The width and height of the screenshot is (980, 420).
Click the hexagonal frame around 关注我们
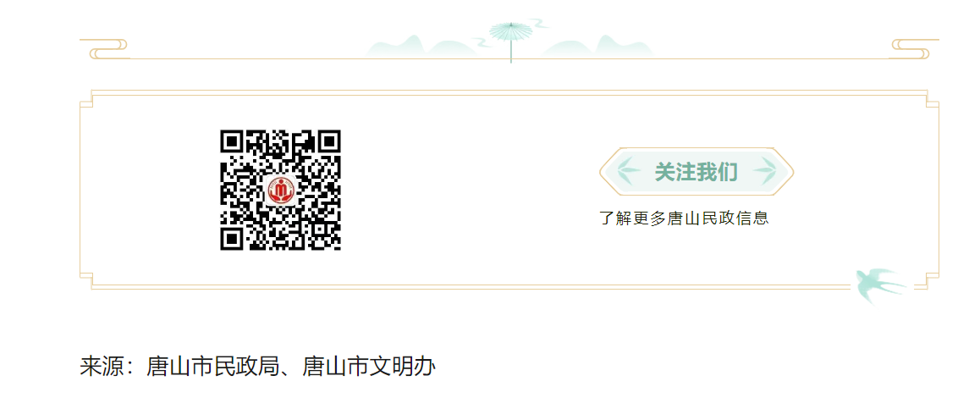click(x=696, y=171)
